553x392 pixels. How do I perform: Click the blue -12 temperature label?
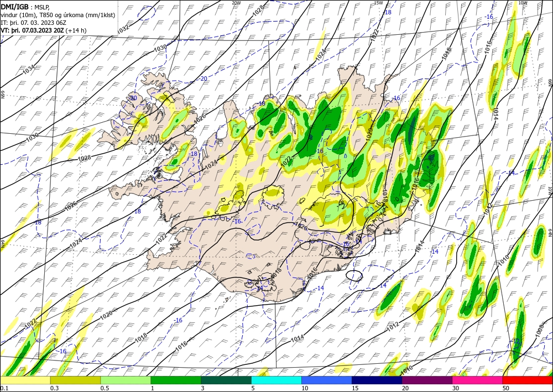tap(516, 341)
